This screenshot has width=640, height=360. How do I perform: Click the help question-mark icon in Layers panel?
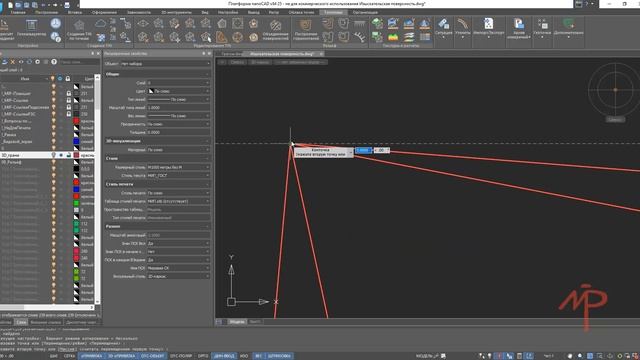(x=53, y=62)
